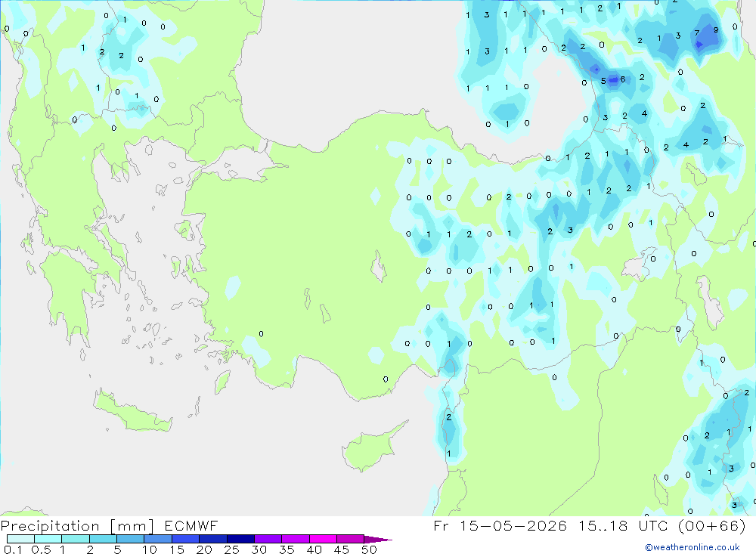Screen dimensions: 756x554
Task: Click the precipitation value '6' on map
Action: [622, 79]
